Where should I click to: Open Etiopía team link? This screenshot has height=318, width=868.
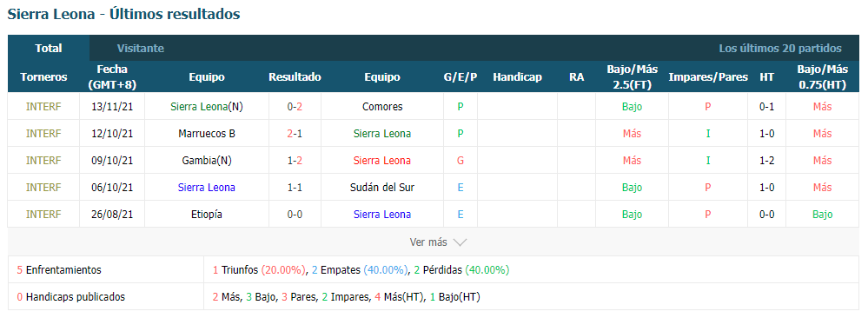tap(207, 215)
